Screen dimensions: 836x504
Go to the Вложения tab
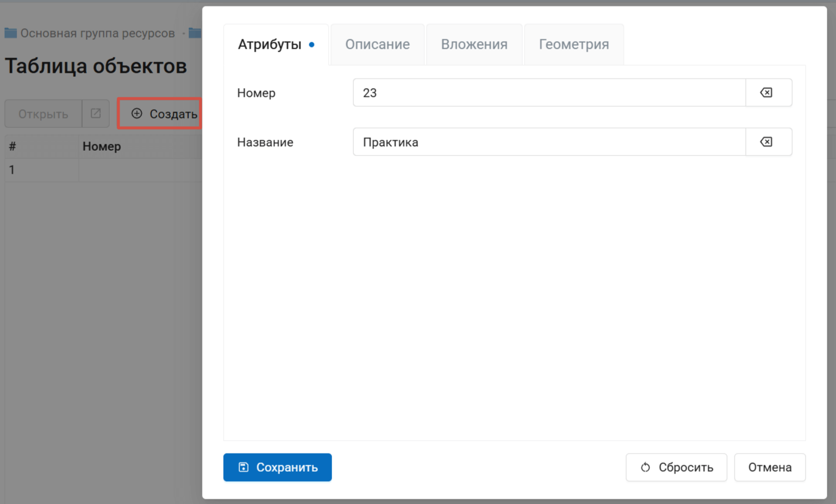[x=474, y=45]
